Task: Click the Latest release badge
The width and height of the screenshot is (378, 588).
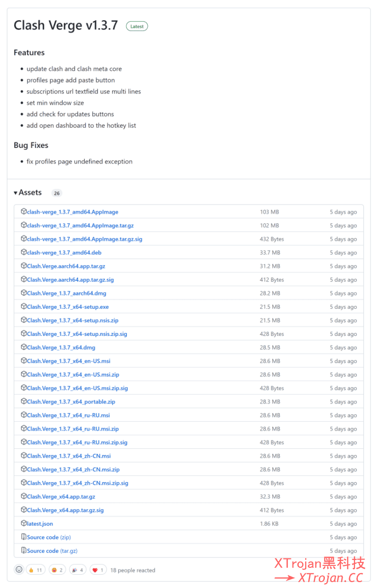Action: (x=137, y=27)
